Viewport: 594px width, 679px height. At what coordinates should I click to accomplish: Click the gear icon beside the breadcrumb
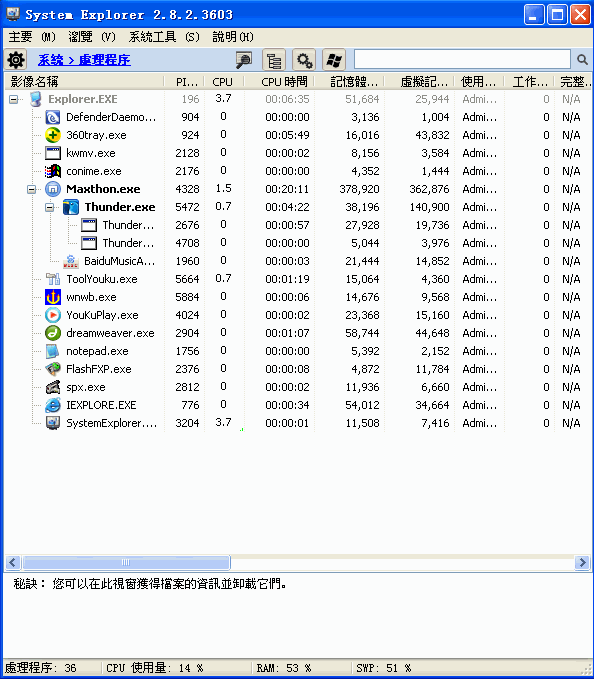(x=16, y=60)
